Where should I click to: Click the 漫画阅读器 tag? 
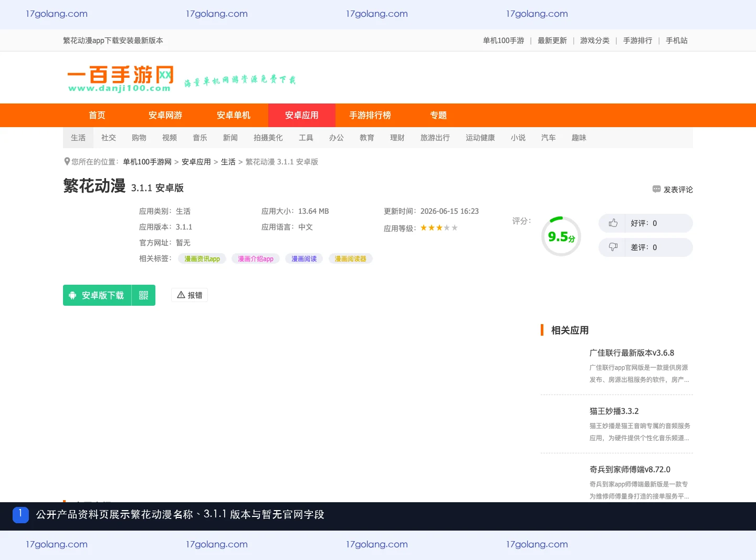[x=351, y=258]
